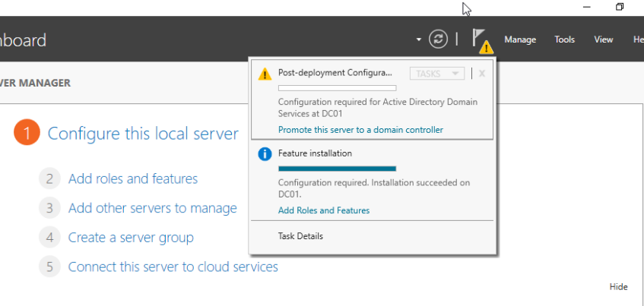Image resolution: width=644 pixels, height=306 pixels.
Task: Hide the welcome tile
Action: (x=618, y=286)
